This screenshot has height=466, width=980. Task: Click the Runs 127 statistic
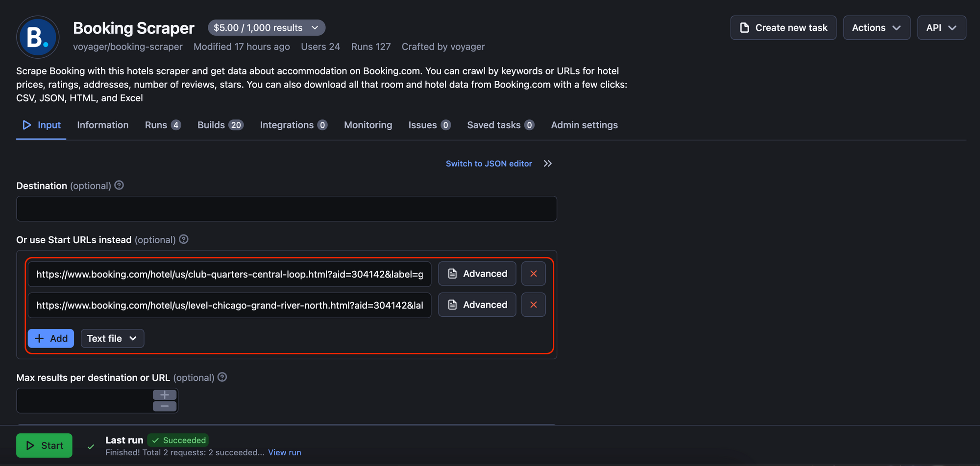click(x=371, y=47)
